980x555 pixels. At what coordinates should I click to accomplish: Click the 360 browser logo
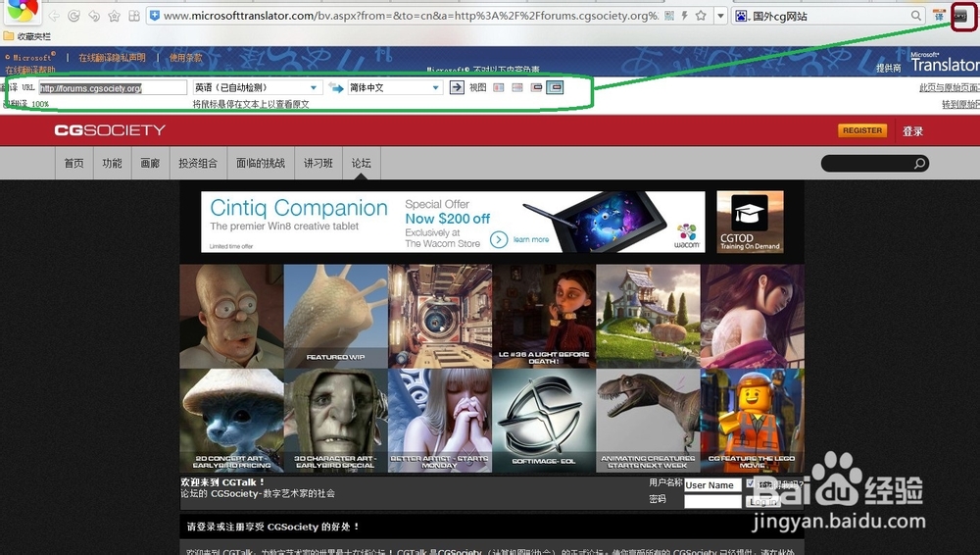point(22,10)
